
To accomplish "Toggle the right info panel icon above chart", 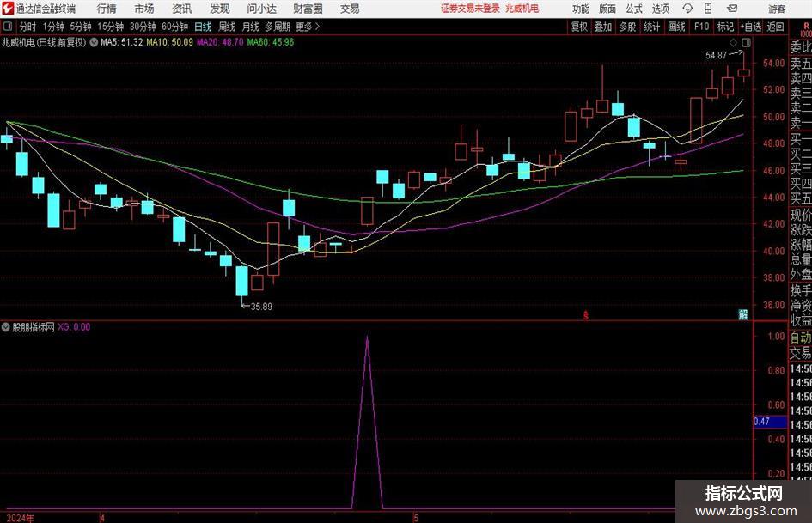I will click(746, 42).
